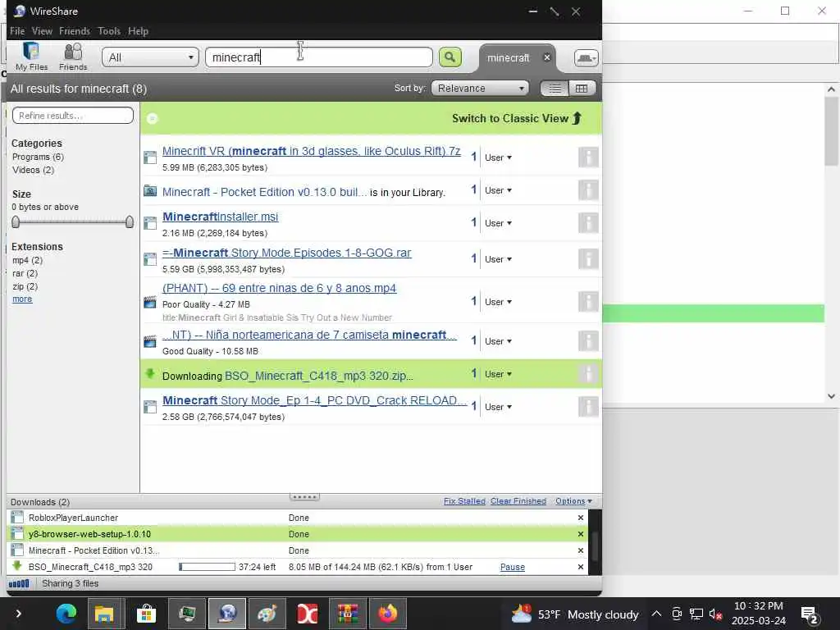Image resolution: width=840 pixels, height=630 pixels.
Task: Click the Fix Stalled link
Action: (464, 501)
